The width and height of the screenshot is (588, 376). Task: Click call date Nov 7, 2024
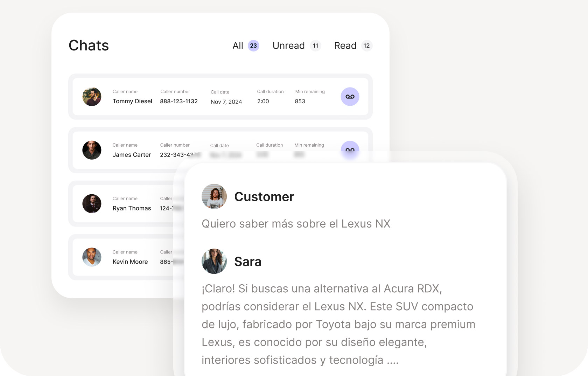(x=226, y=102)
